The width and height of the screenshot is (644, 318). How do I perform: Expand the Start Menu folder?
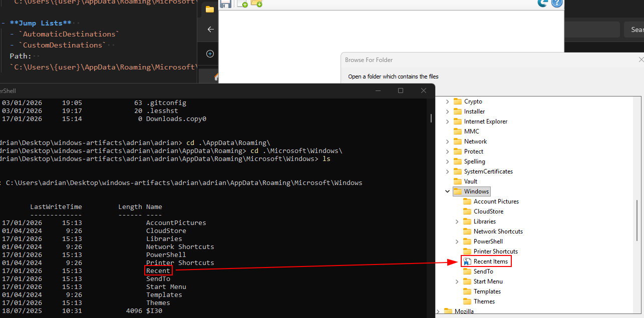coord(457,281)
